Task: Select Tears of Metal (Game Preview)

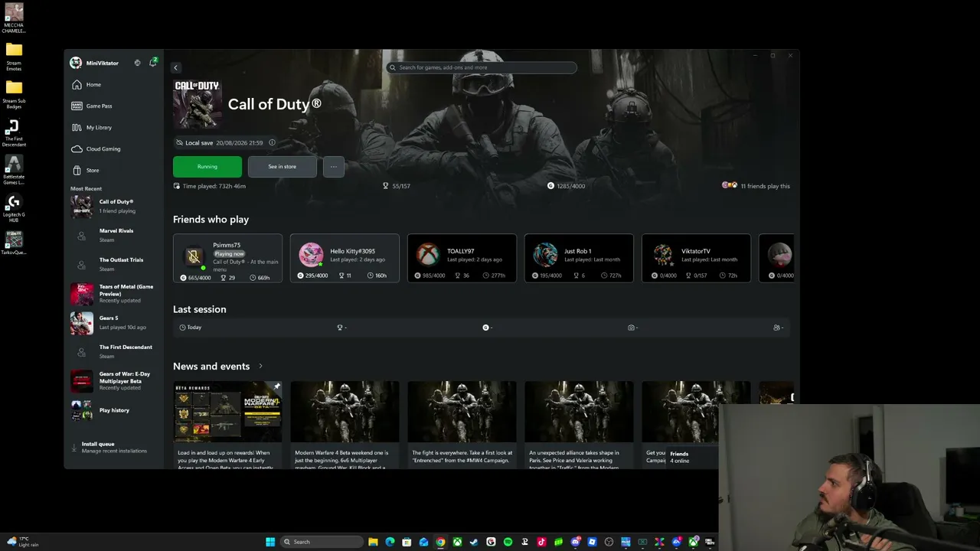Action: point(113,294)
